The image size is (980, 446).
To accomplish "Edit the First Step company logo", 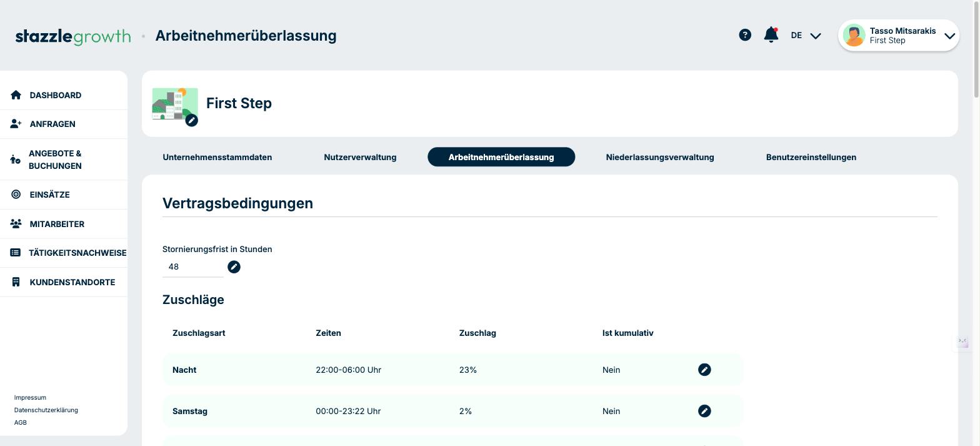I will click(192, 120).
